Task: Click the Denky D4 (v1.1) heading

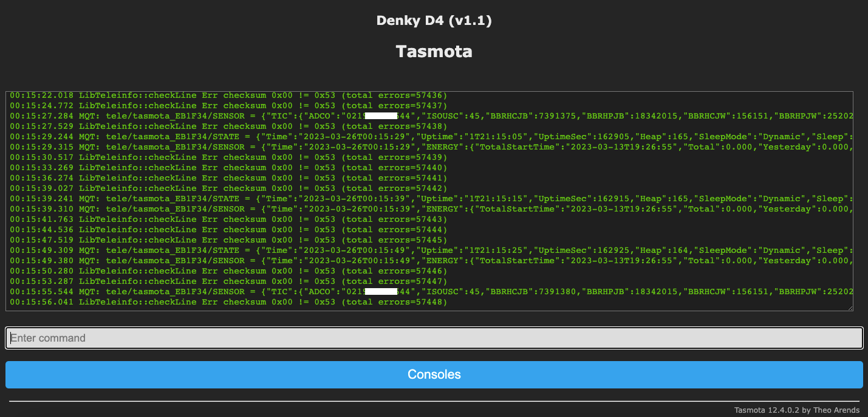Action: pyautogui.click(x=434, y=21)
